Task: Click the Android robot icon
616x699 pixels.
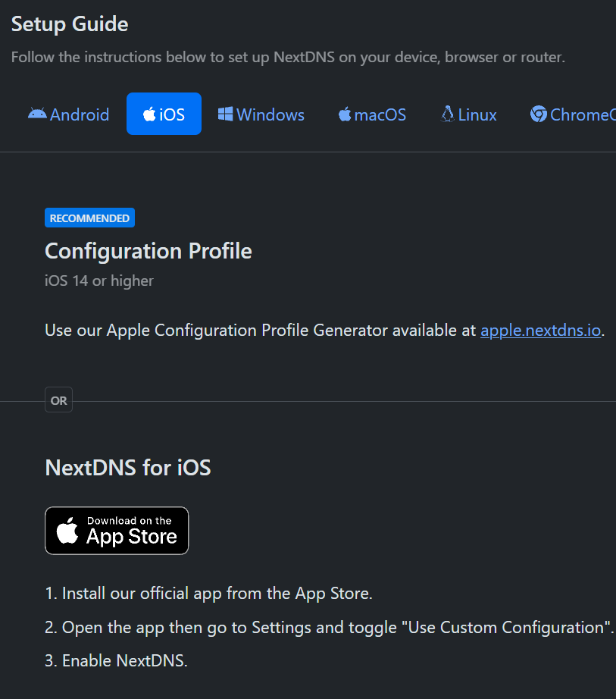Action: 36,114
